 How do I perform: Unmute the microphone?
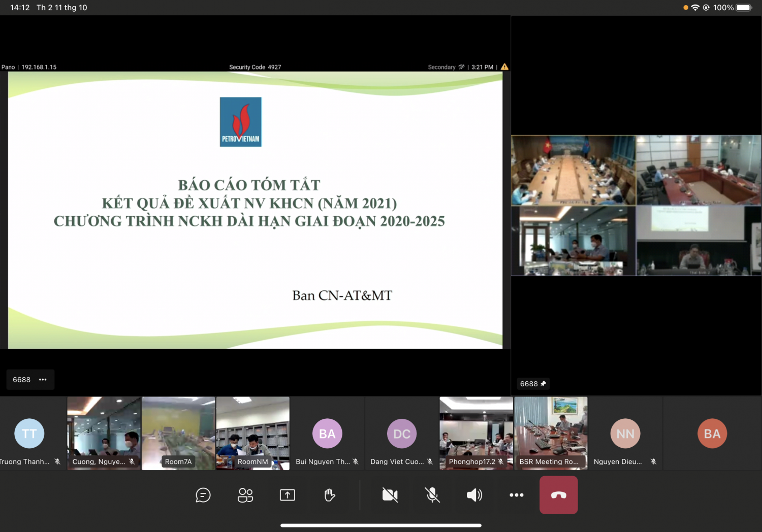pos(432,495)
